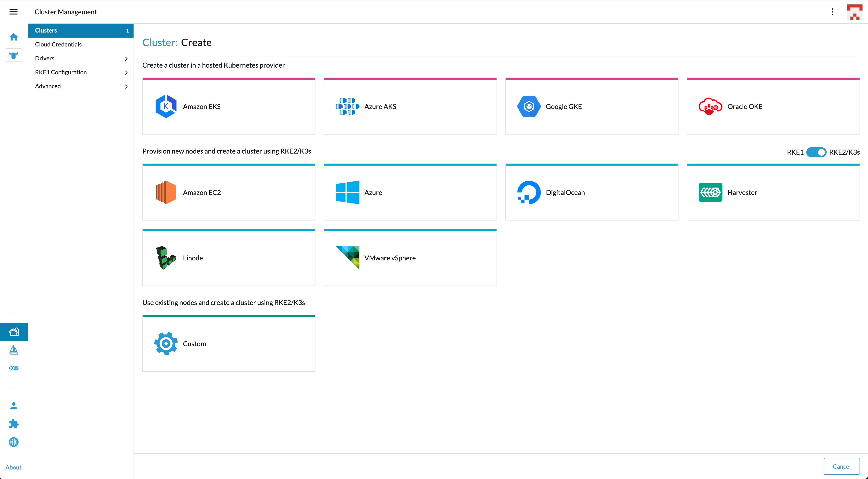The width and height of the screenshot is (868, 479).
Task: Toggle the RKE1 / RKE2/K3s switch
Action: point(816,152)
